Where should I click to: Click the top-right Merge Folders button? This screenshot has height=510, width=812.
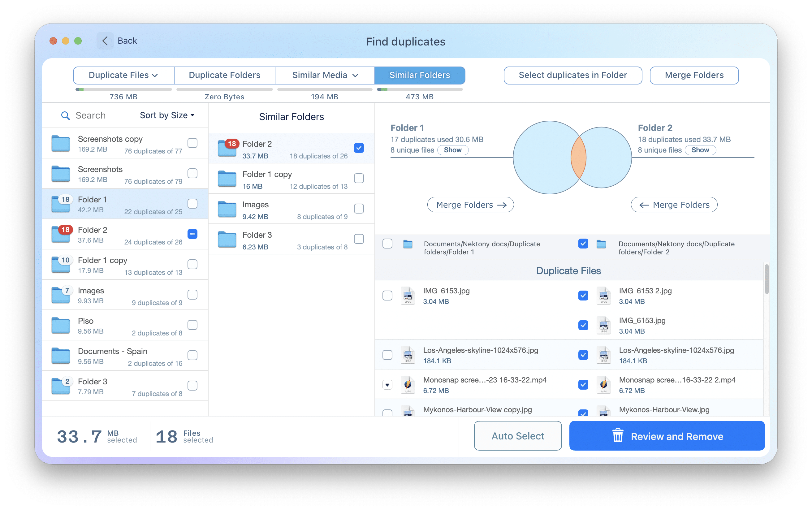tap(694, 75)
